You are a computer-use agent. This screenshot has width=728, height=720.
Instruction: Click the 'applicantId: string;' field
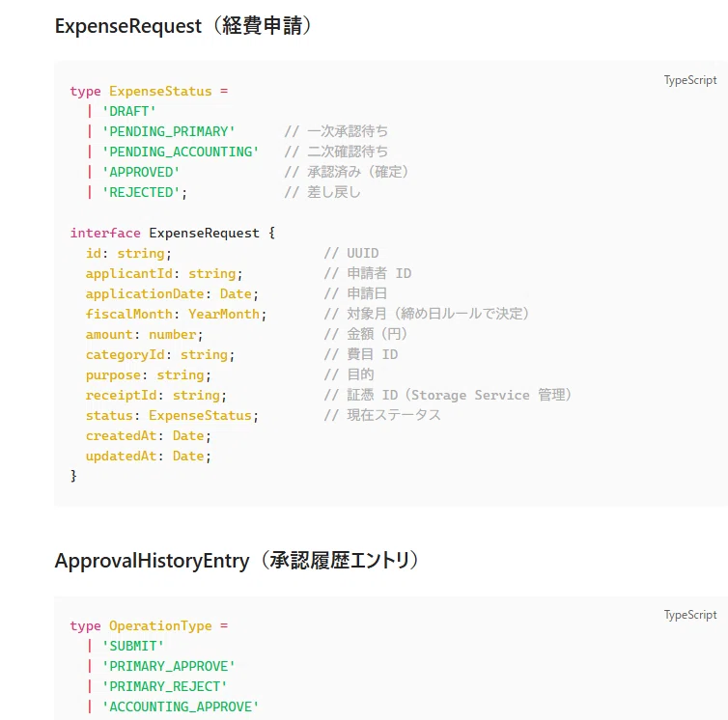point(164,274)
